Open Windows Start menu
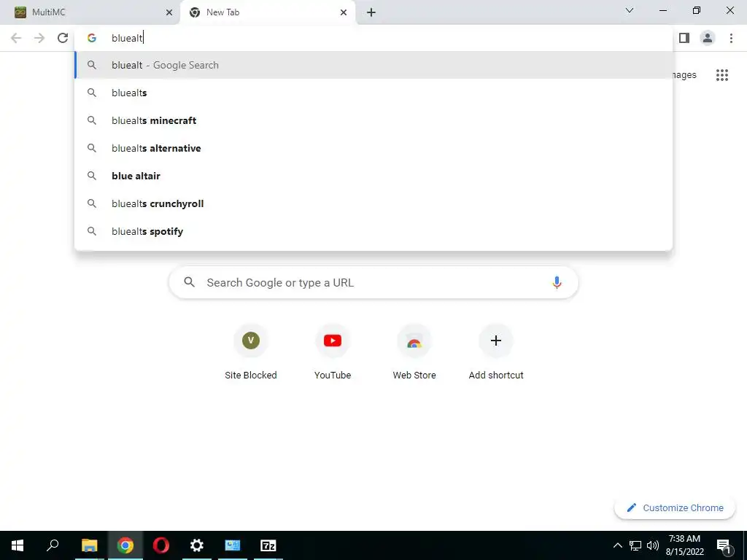 coord(18,545)
